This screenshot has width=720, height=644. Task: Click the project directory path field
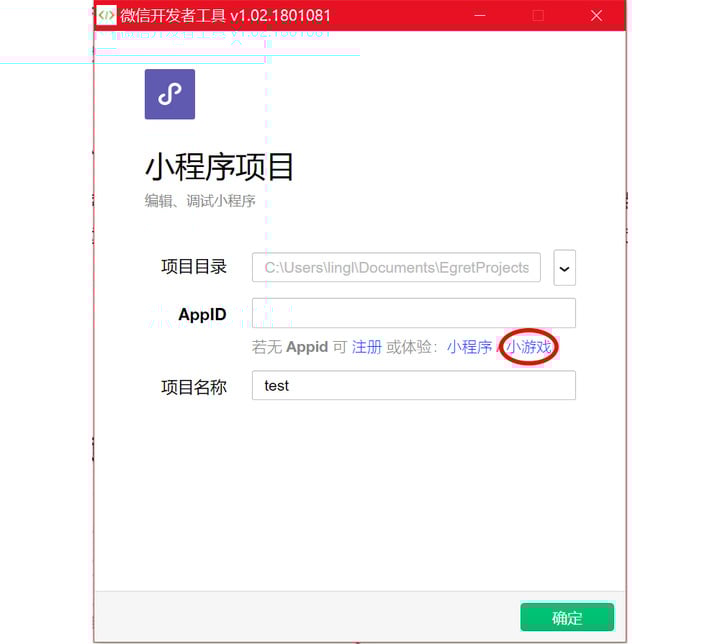pos(396,267)
